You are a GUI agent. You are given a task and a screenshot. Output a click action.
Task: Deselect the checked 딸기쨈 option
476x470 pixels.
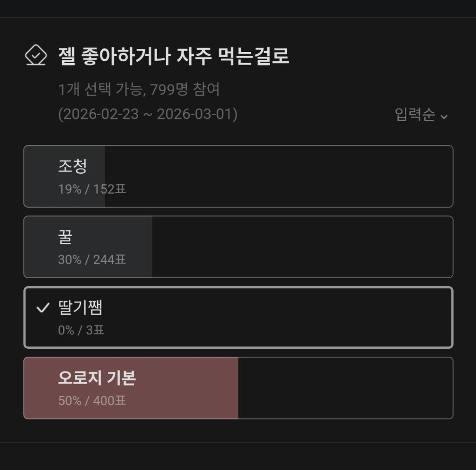click(238, 318)
